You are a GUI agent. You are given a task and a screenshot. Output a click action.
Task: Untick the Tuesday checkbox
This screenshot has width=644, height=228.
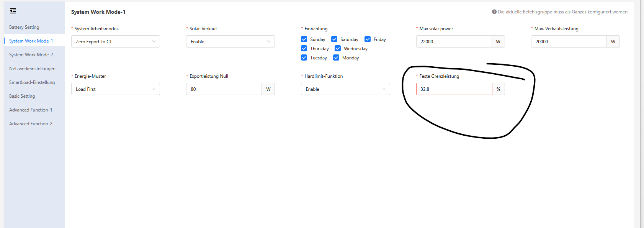point(304,57)
